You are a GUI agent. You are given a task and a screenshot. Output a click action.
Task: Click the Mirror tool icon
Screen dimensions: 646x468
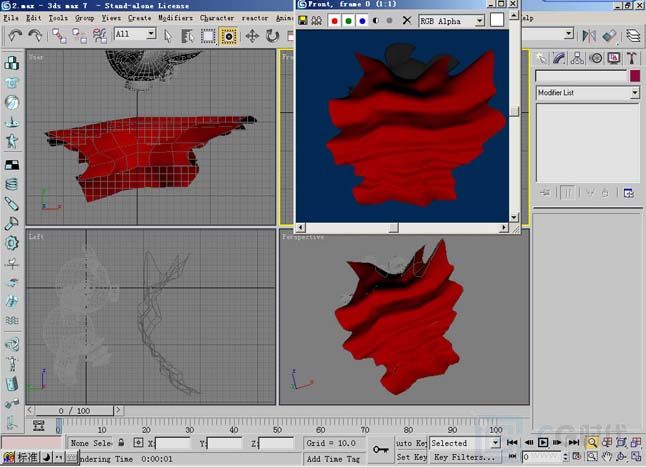[589, 36]
